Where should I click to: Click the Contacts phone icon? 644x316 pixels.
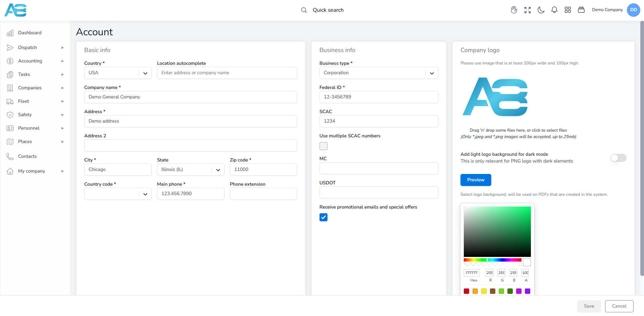pos(10,156)
